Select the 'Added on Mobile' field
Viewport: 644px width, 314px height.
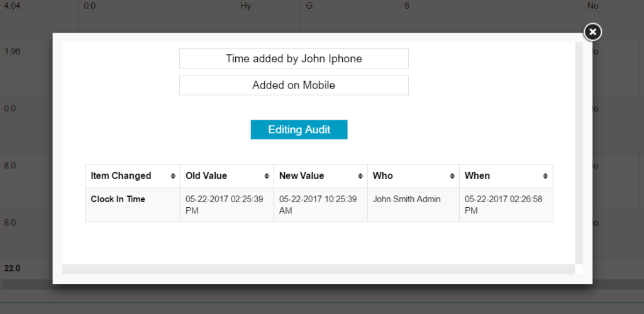click(294, 85)
